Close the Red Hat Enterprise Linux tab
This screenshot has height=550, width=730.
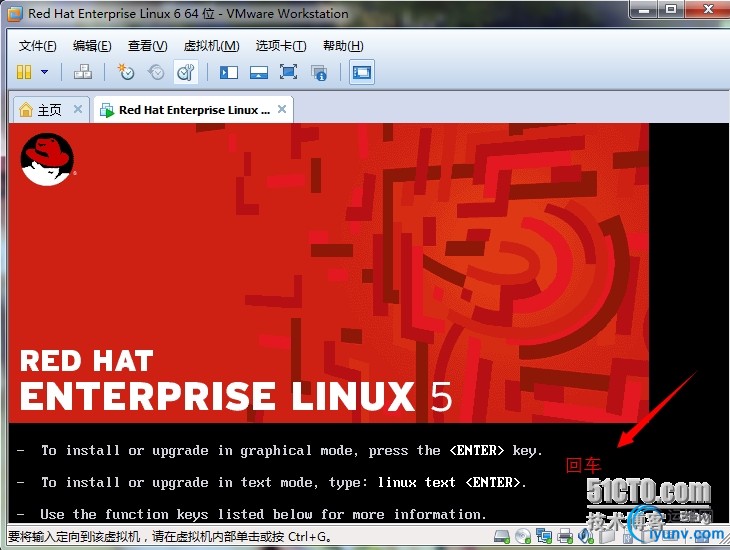coord(282,109)
